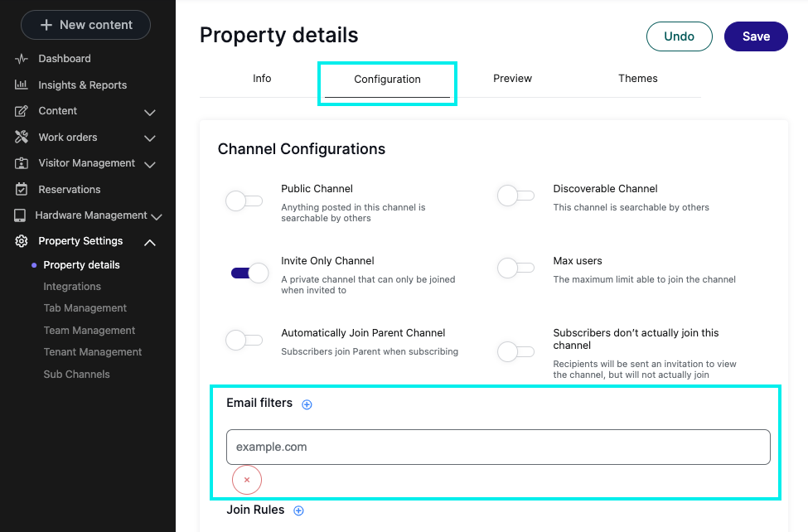Click the Public Channel label
The height and width of the screenshot is (532, 808).
tap(317, 189)
